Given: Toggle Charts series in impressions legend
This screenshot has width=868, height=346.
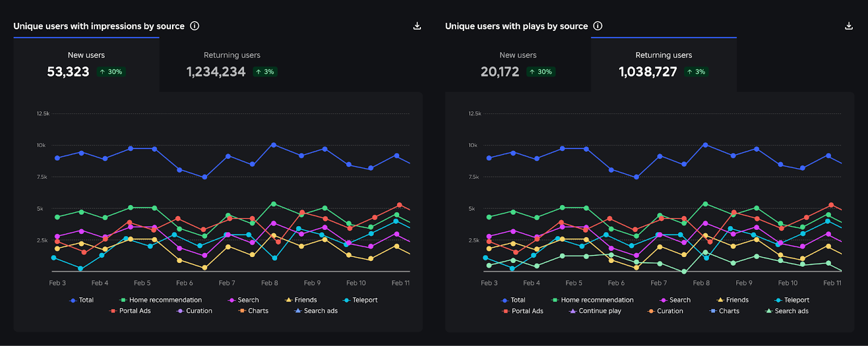Looking at the screenshot, I should 253,311.
